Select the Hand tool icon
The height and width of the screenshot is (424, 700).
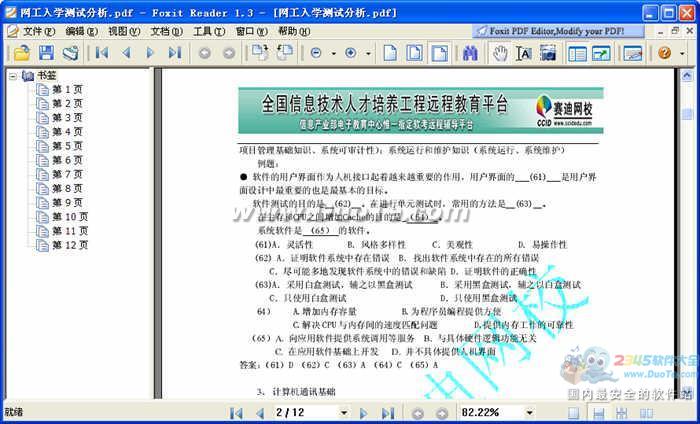click(500, 53)
